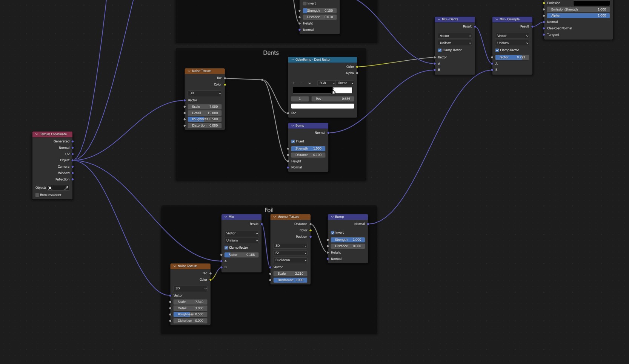
Task: Select the Foil frame label
Action: (269, 210)
